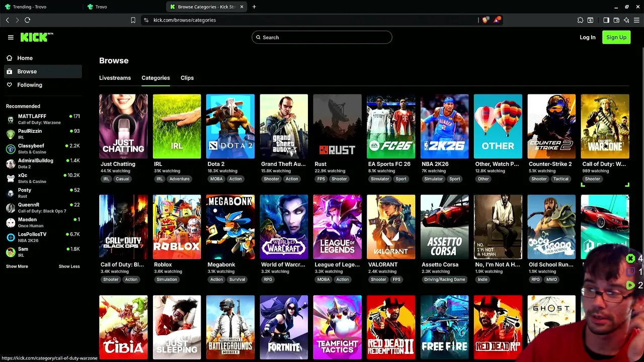
Task: Open the Rust category thumbnail
Action: pyautogui.click(x=337, y=126)
